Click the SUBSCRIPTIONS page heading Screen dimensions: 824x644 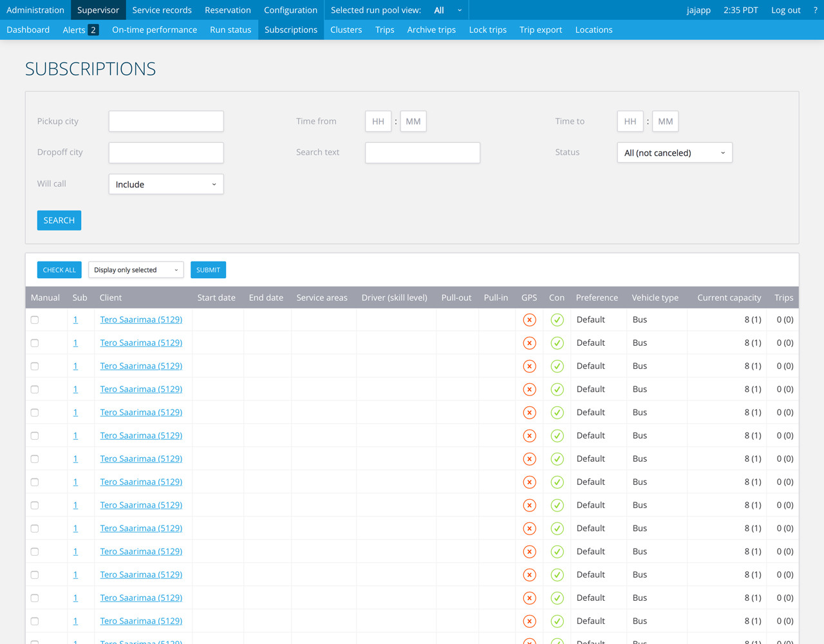(91, 69)
